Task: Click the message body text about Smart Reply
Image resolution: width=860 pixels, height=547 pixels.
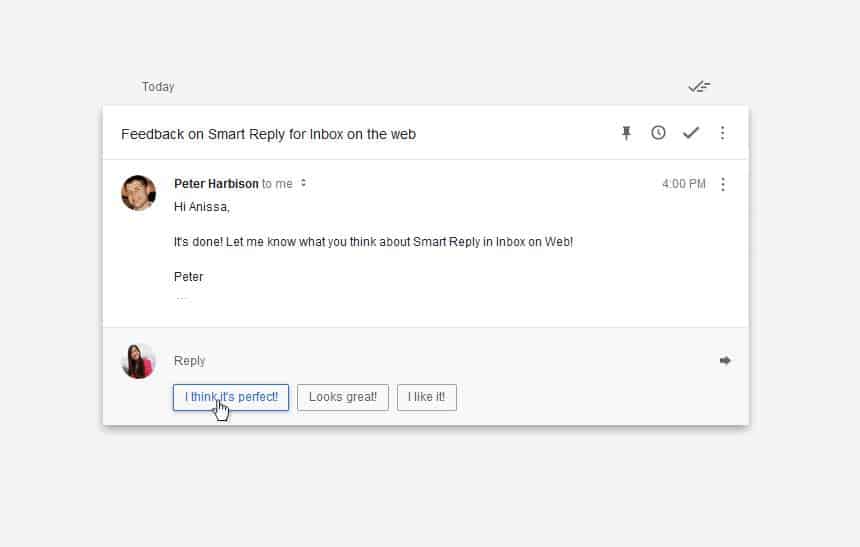Action: [374, 242]
